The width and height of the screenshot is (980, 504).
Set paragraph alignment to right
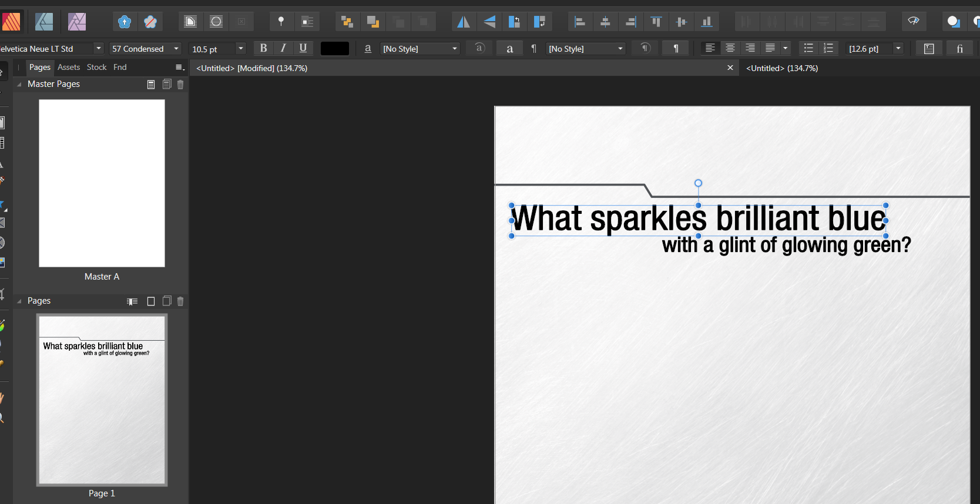tap(750, 48)
